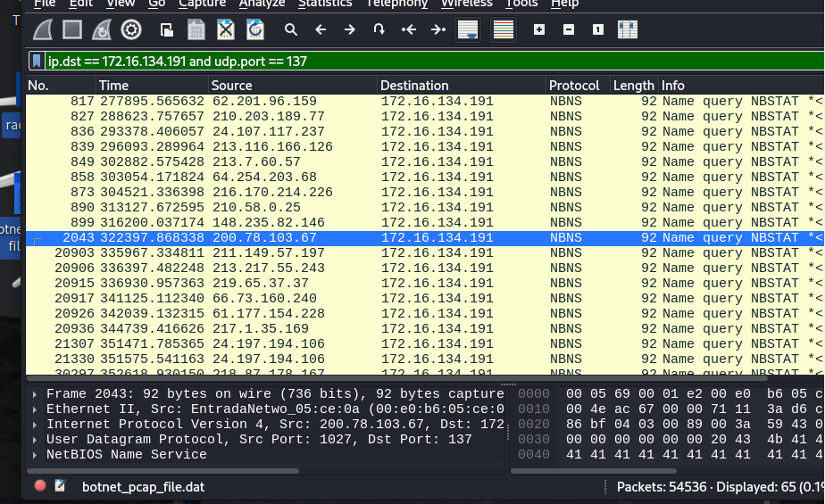Viewport: 825px width, 504px height.
Task: Click the find packet magnifier icon
Action: (x=290, y=29)
